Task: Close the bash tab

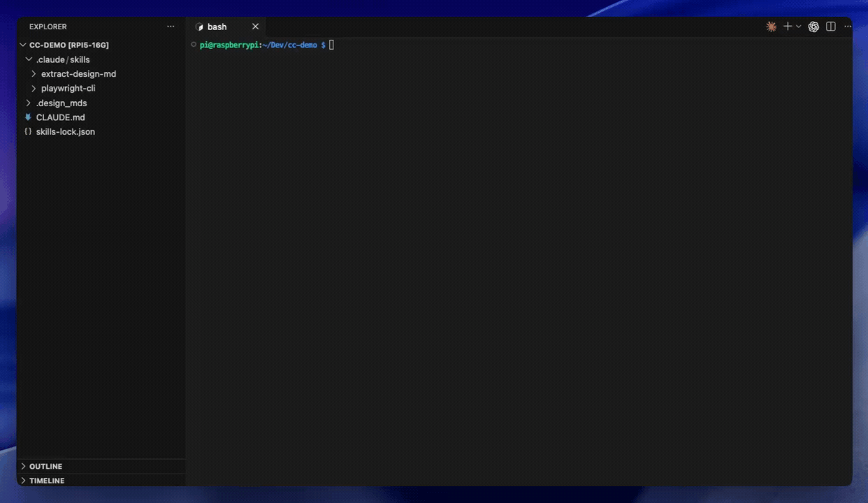Action: pyautogui.click(x=255, y=27)
